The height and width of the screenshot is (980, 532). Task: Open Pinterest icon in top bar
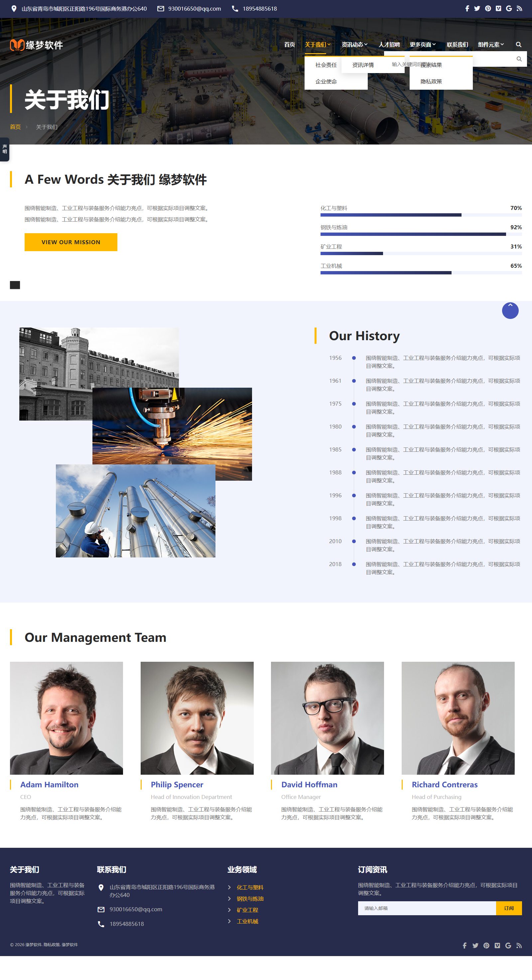pyautogui.click(x=488, y=8)
